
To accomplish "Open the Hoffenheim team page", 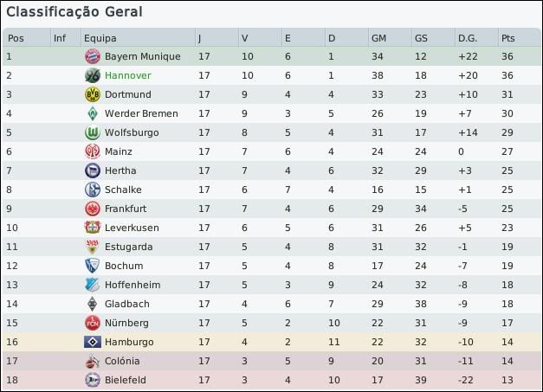I will point(133,285).
